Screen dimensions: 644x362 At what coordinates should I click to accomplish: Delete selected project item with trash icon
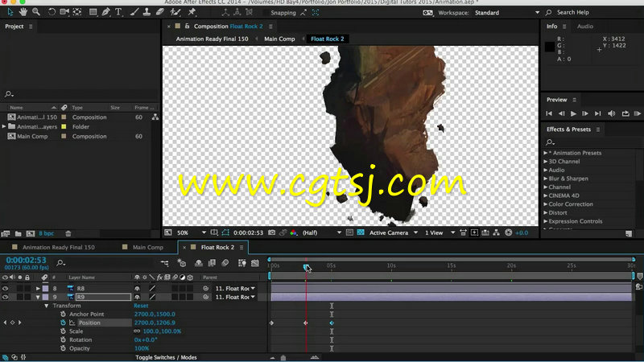pyautogui.click(x=68, y=233)
